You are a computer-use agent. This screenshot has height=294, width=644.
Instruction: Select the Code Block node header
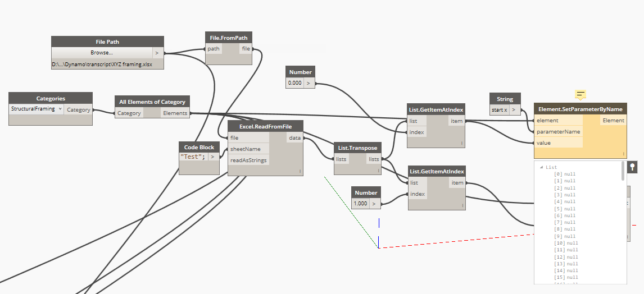tap(199, 147)
